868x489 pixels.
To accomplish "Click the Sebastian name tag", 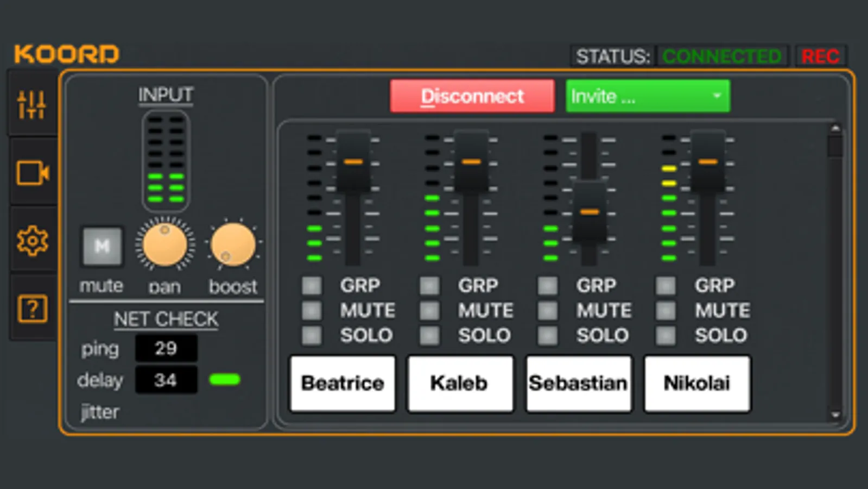I will point(579,383).
